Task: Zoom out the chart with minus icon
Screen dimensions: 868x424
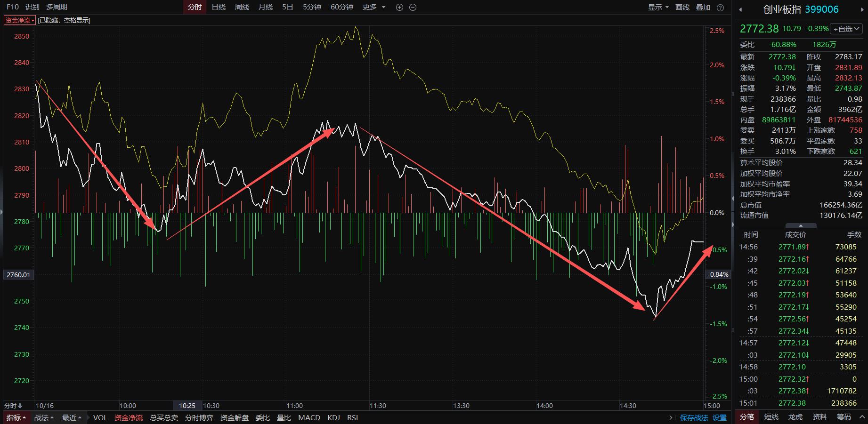Action: 413,8
